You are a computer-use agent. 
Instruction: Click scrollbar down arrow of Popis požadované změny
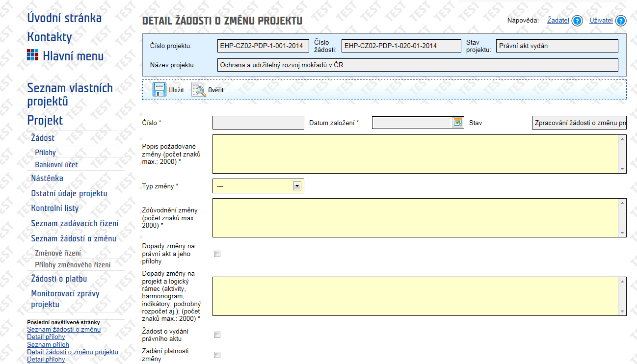coord(623,169)
